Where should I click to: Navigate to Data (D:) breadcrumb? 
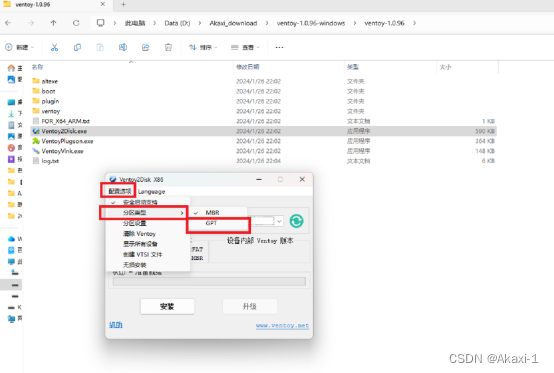[x=177, y=23]
